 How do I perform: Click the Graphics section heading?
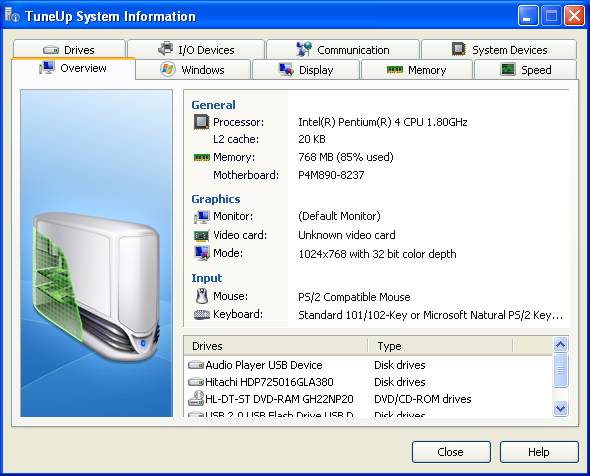click(216, 199)
